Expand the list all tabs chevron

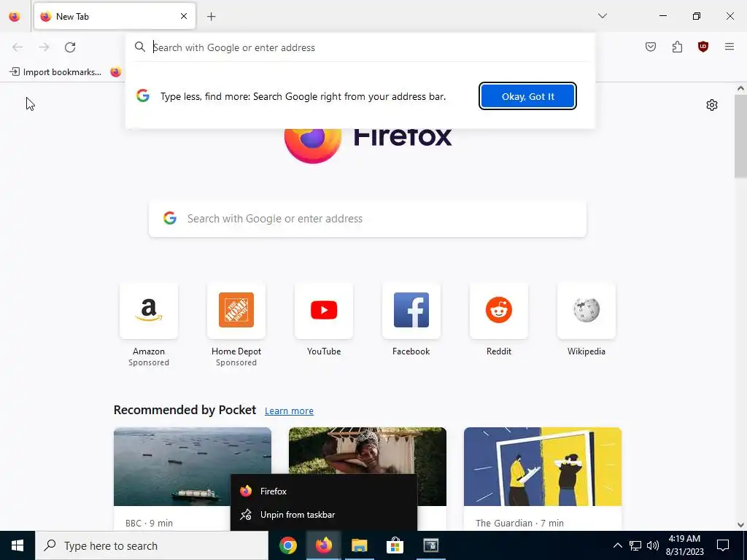(603, 16)
